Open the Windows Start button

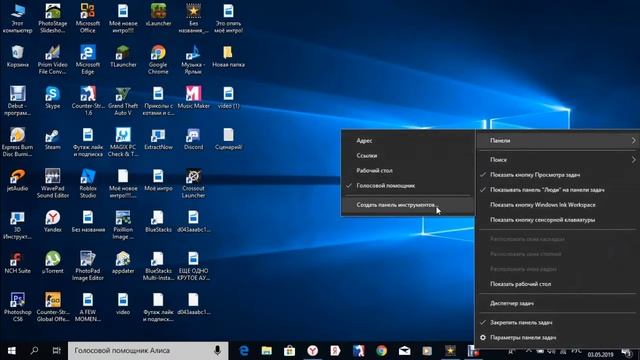[x=11, y=351]
